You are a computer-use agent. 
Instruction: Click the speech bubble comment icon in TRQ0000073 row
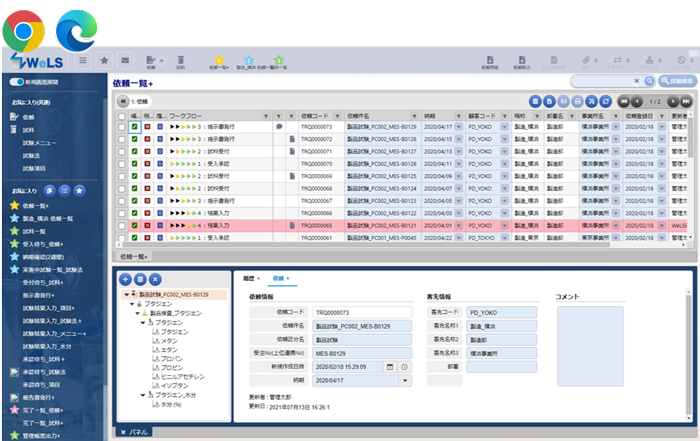(x=279, y=127)
